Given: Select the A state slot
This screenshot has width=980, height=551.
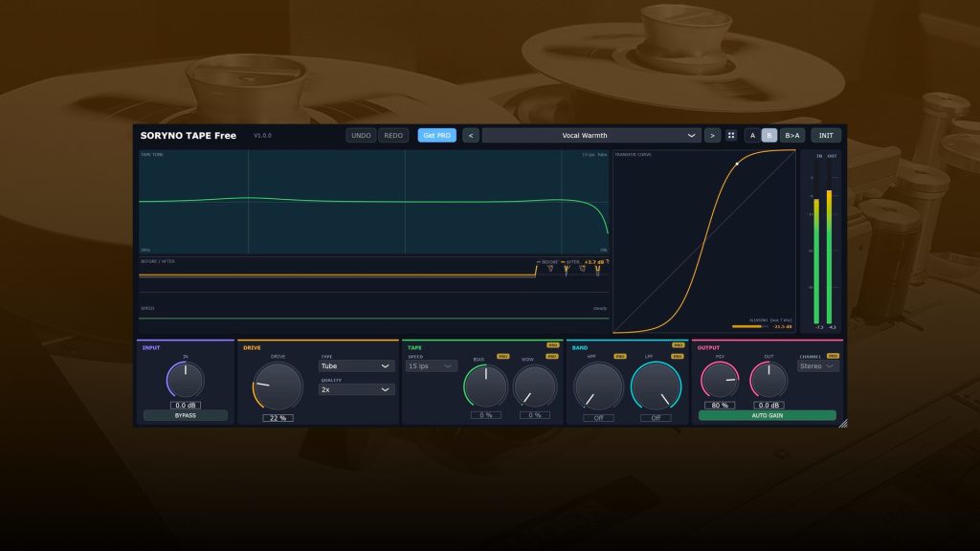Looking at the screenshot, I should tap(752, 135).
